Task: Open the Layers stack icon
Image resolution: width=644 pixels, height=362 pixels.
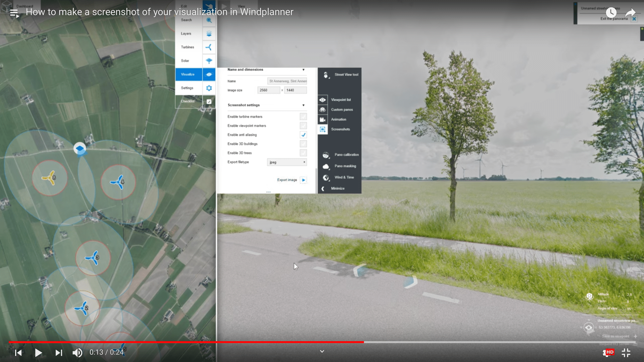Action: (209, 34)
